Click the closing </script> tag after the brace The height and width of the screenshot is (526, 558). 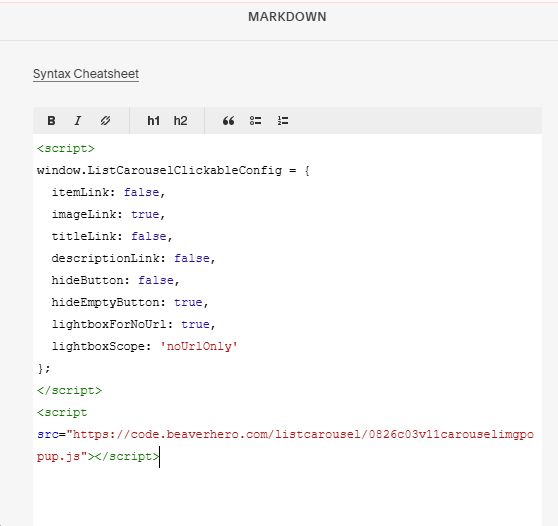pos(69,390)
